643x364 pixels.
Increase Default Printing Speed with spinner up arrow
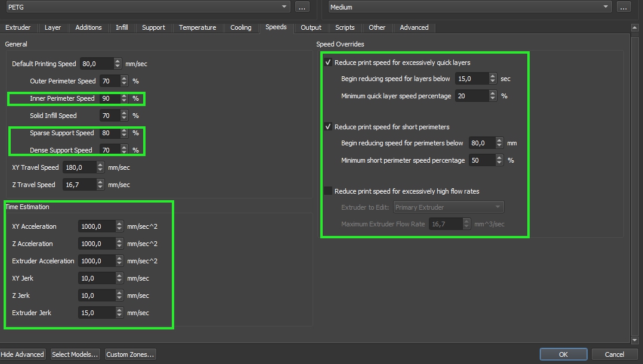click(118, 61)
